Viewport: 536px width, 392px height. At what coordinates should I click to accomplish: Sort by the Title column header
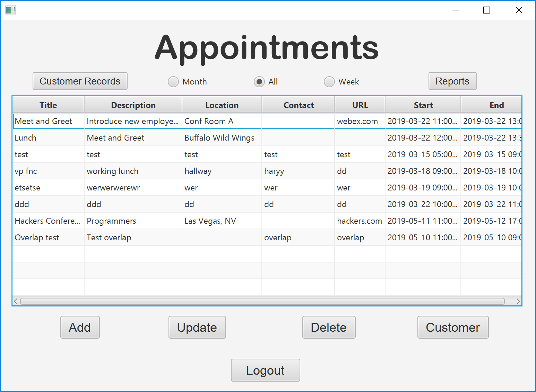[x=48, y=105]
